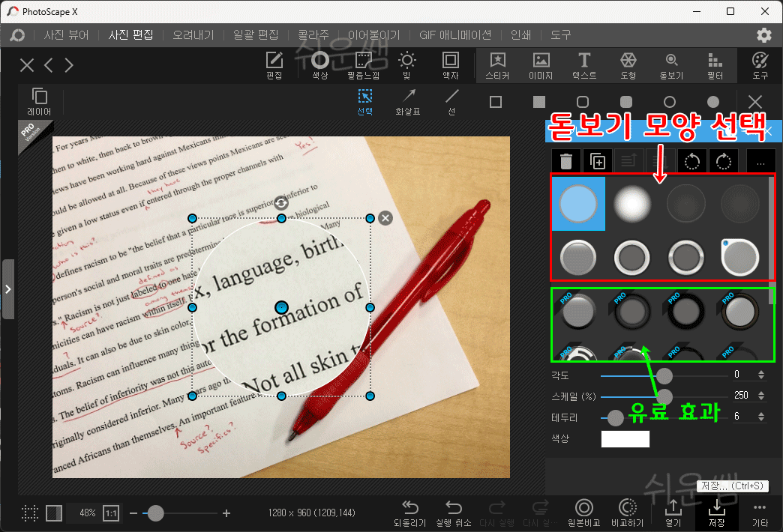The width and height of the screenshot is (783, 532).
Task: Select the 돋보기 (Magnifier) tool
Action: click(672, 65)
